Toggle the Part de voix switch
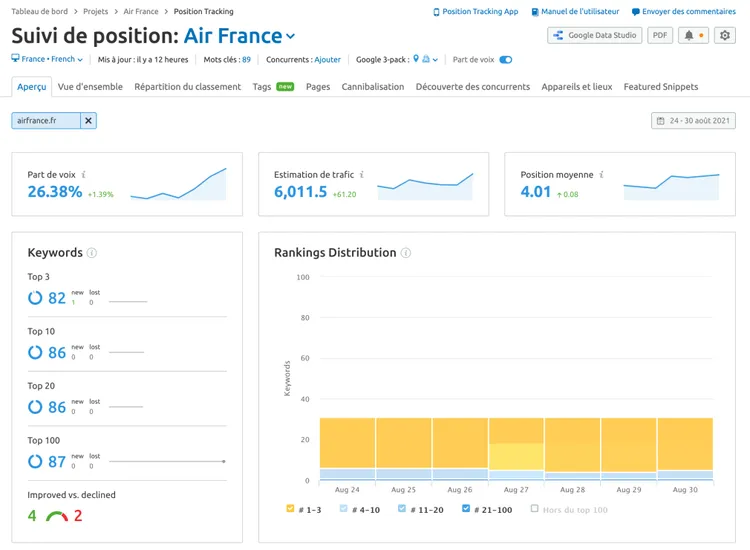 tap(506, 60)
